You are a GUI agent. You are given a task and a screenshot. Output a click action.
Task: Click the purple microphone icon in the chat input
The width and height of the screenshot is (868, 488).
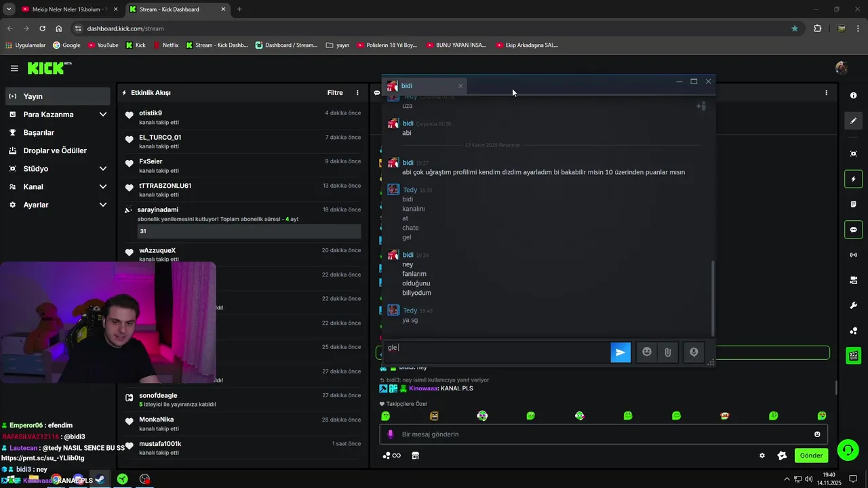tap(390, 434)
